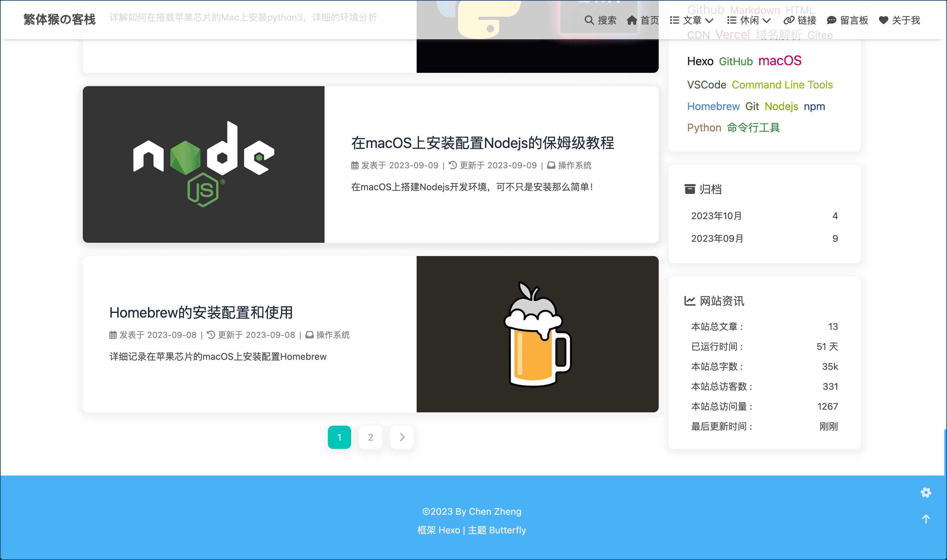Click inbox category icon on Nodejs post

point(551,165)
